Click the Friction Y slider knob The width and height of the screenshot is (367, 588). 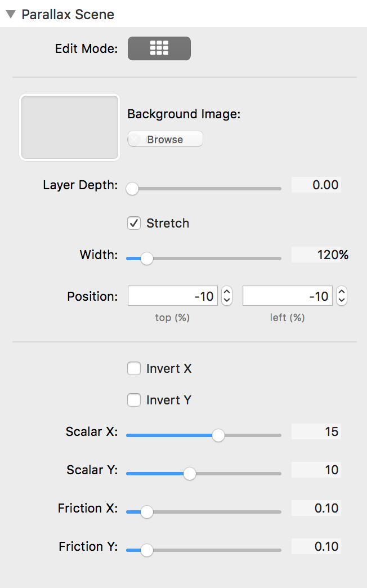[146, 550]
